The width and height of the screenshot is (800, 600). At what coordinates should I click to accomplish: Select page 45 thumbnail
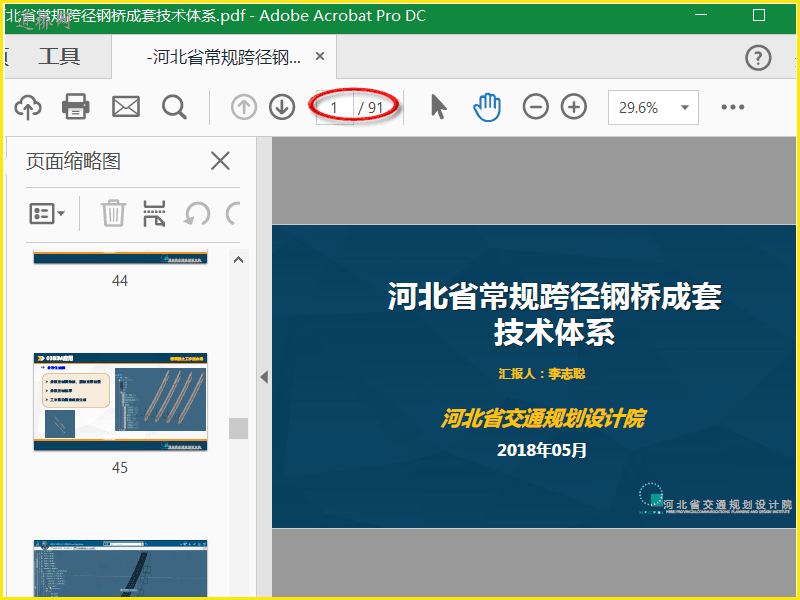(120, 402)
